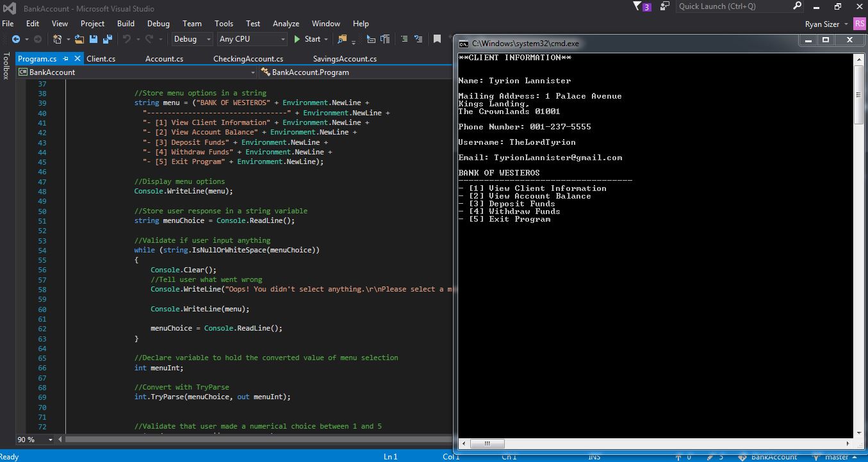The image size is (868, 462).
Task: Click the Navigate Forward arrow icon
Action: click(37, 39)
